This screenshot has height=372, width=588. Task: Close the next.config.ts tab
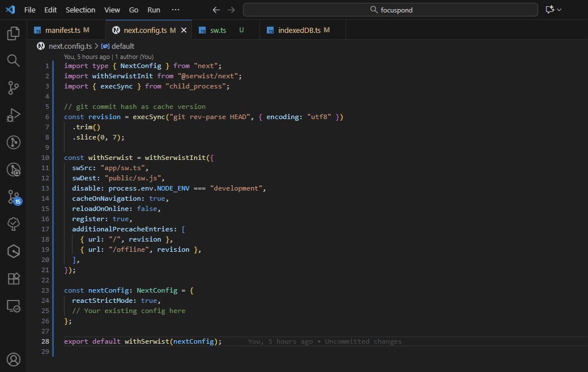(184, 29)
